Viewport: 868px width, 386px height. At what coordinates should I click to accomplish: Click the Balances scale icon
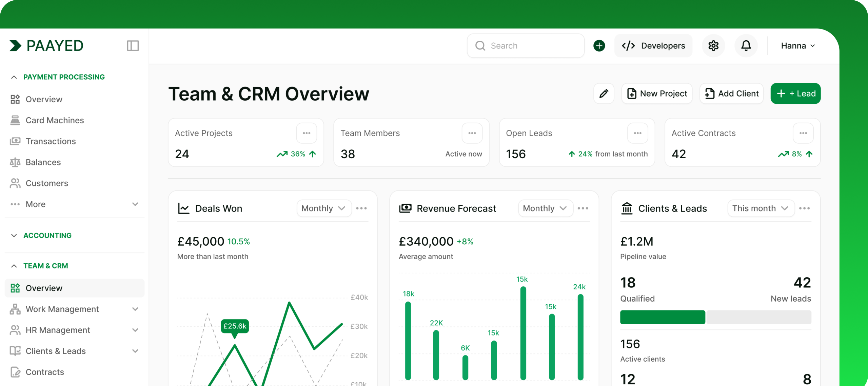(x=15, y=162)
